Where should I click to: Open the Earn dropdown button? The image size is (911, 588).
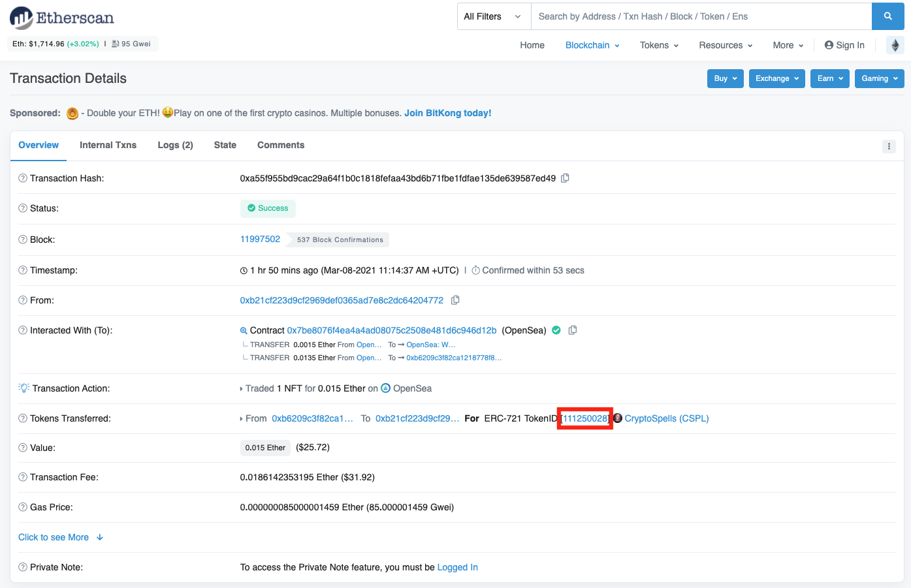coord(830,78)
